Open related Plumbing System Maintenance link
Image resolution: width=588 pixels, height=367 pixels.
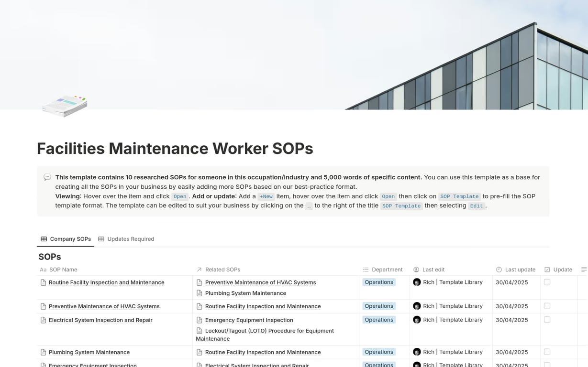[x=245, y=293]
